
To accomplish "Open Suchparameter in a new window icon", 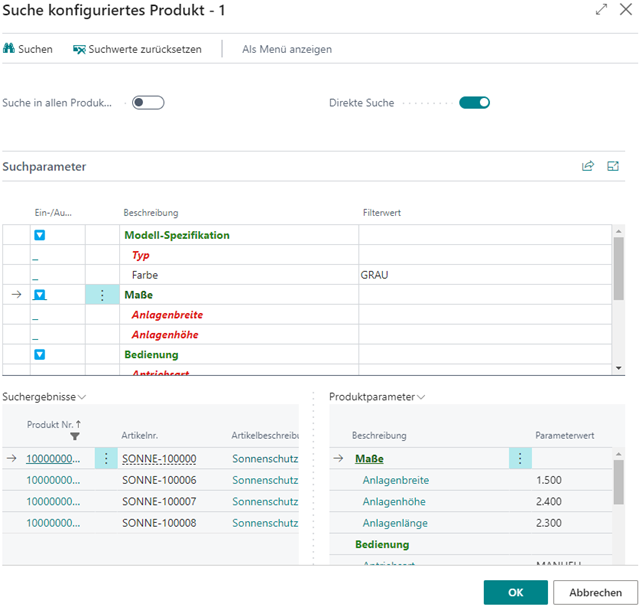I will (613, 167).
